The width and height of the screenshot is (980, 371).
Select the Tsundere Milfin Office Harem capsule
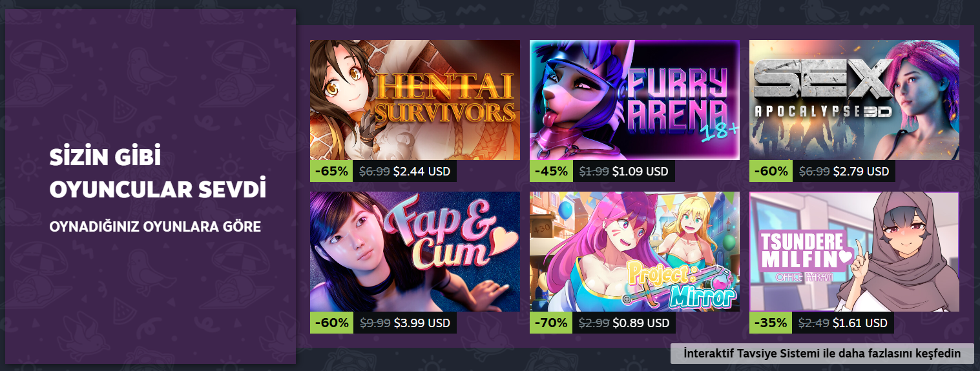point(854,252)
